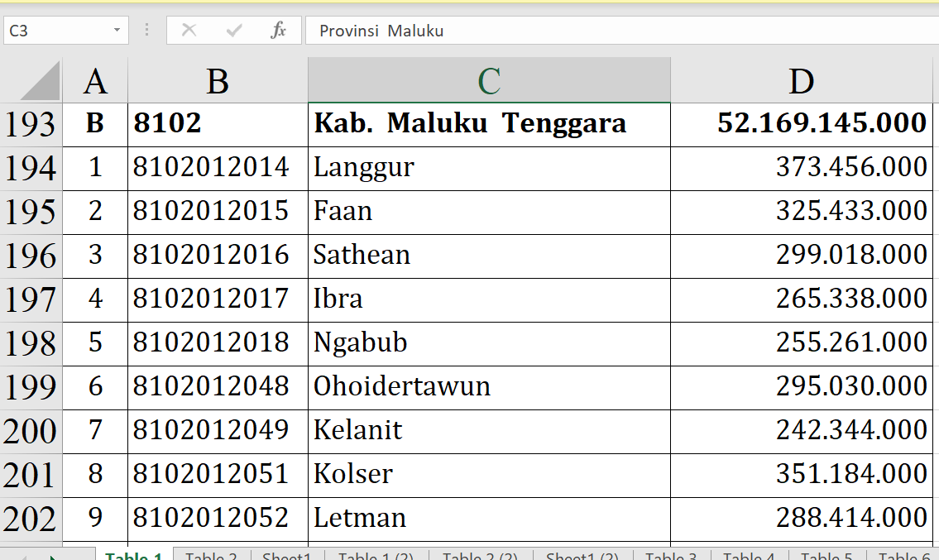Select column C header
Screen dimensions: 939x560
(489, 81)
